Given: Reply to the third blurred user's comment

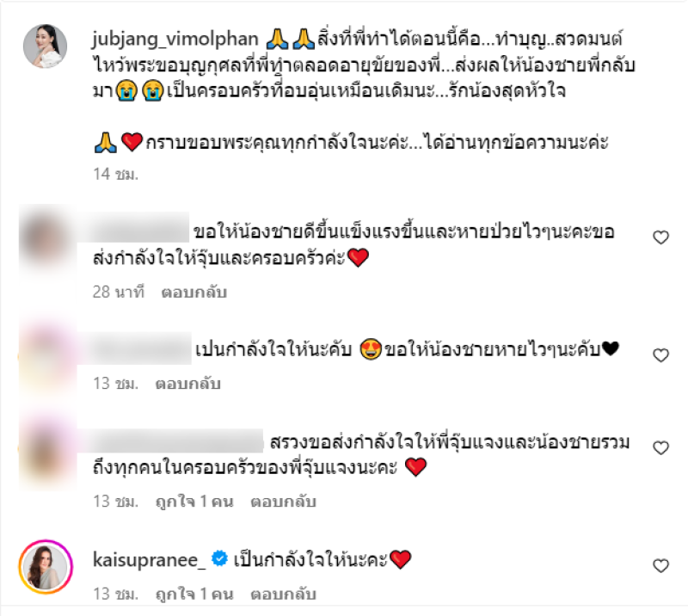Looking at the screenshot, I should 284,501.
